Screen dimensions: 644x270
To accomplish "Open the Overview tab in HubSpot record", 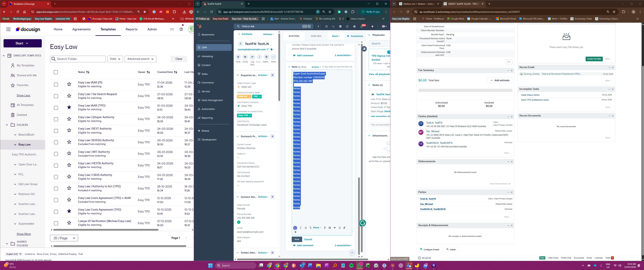I will coord(316,36).
